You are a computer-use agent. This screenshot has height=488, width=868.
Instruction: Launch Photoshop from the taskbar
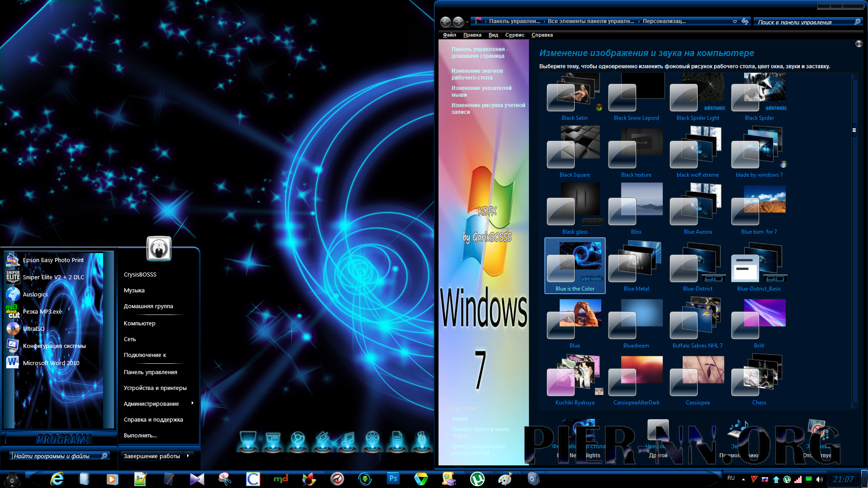coord(393,479)
